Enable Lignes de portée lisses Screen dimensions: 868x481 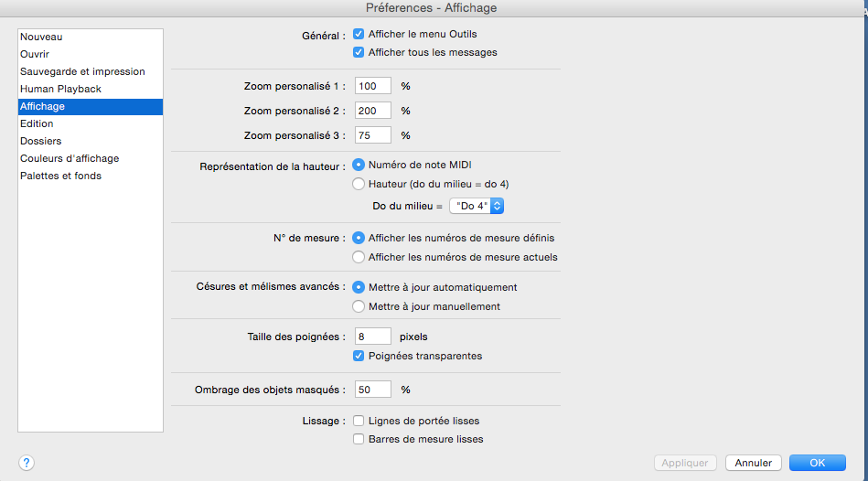(x=359, y=422)
